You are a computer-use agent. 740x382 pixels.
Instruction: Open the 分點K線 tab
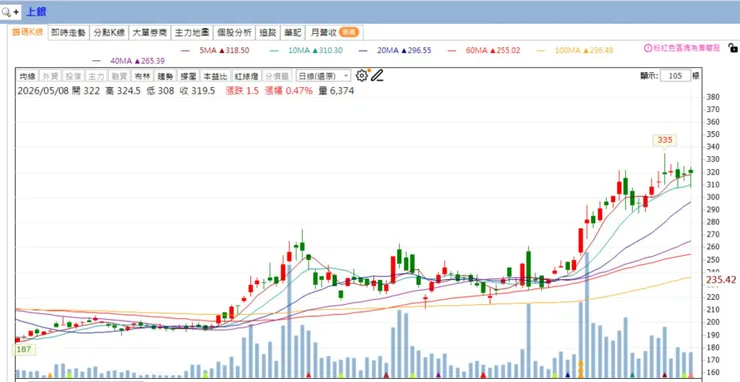point(109,33)
